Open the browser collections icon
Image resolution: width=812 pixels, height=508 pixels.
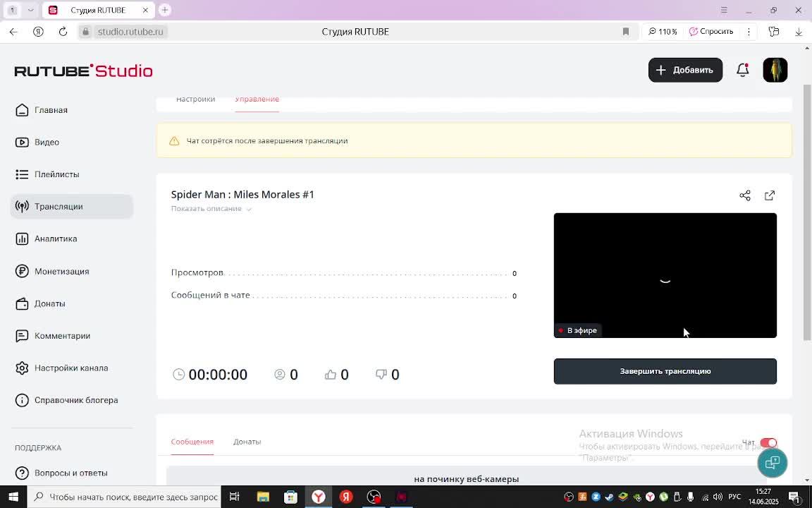pos(774,32)
